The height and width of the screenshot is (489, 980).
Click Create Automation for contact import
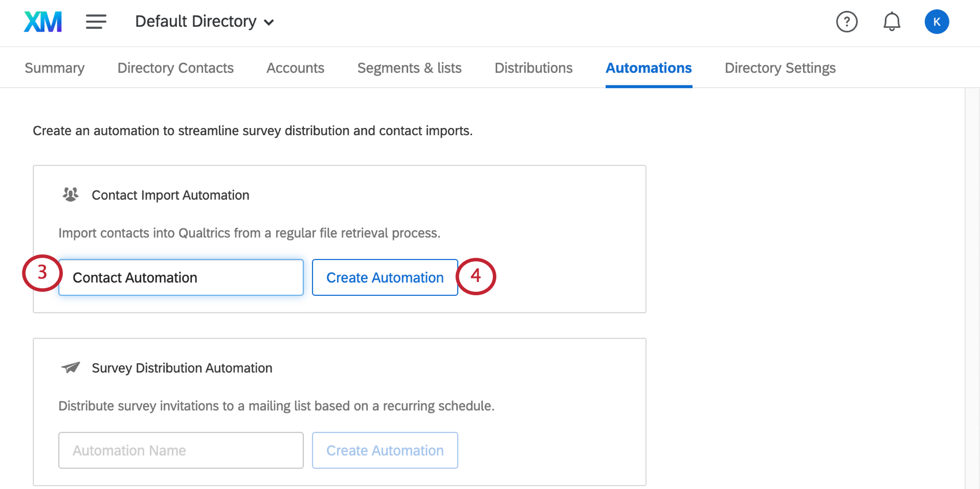point(385,277)
